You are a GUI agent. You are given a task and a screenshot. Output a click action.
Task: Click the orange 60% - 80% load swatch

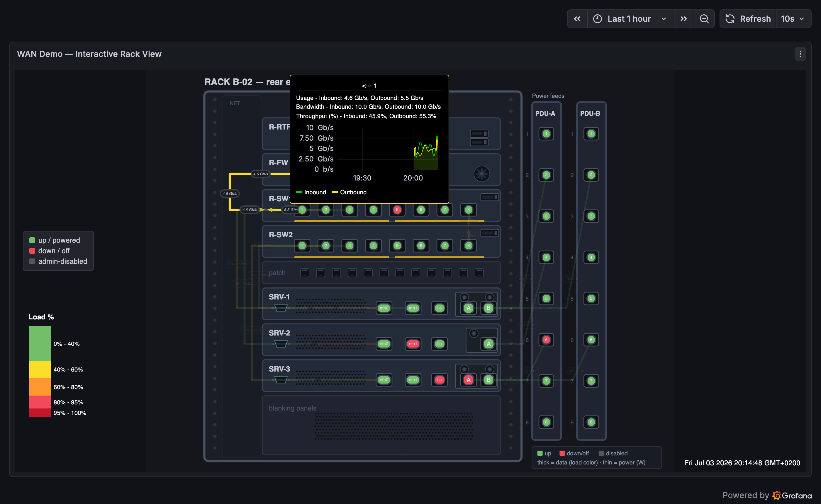[x=40, y=387]
